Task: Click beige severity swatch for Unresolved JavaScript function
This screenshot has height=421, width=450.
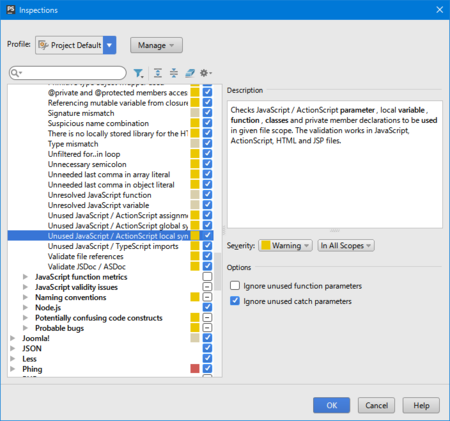Action: tap(195, 194)
